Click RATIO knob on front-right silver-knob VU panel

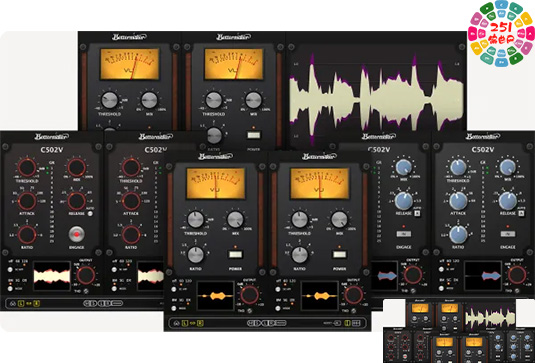click(x=300, y=255)
